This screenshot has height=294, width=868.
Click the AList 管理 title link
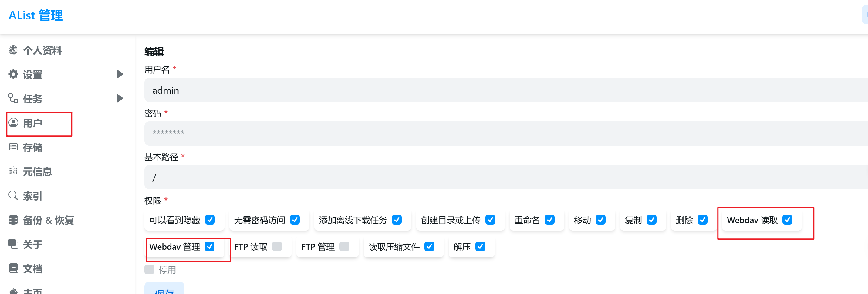36,15
